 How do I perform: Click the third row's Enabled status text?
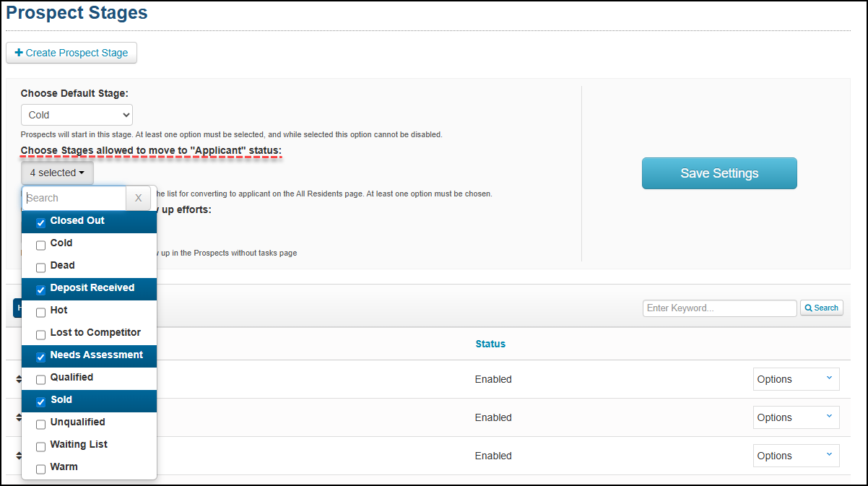493,456
